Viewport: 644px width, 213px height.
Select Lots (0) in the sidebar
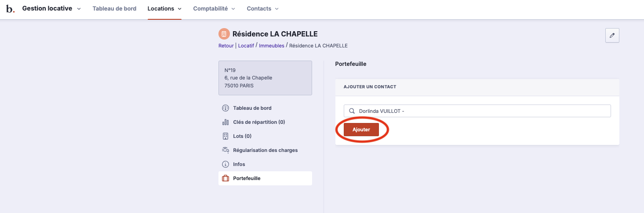(x=242, y=136)
